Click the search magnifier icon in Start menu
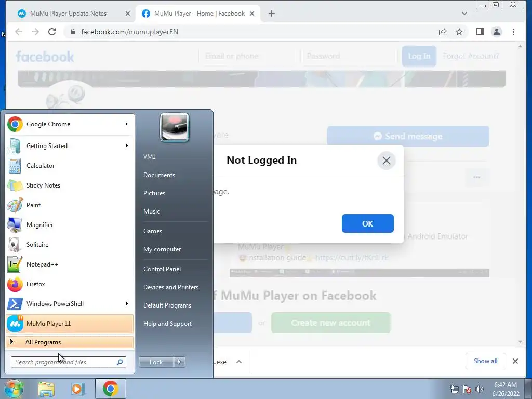Viewport: 532px width, 399px height. [x=120, y=362]
